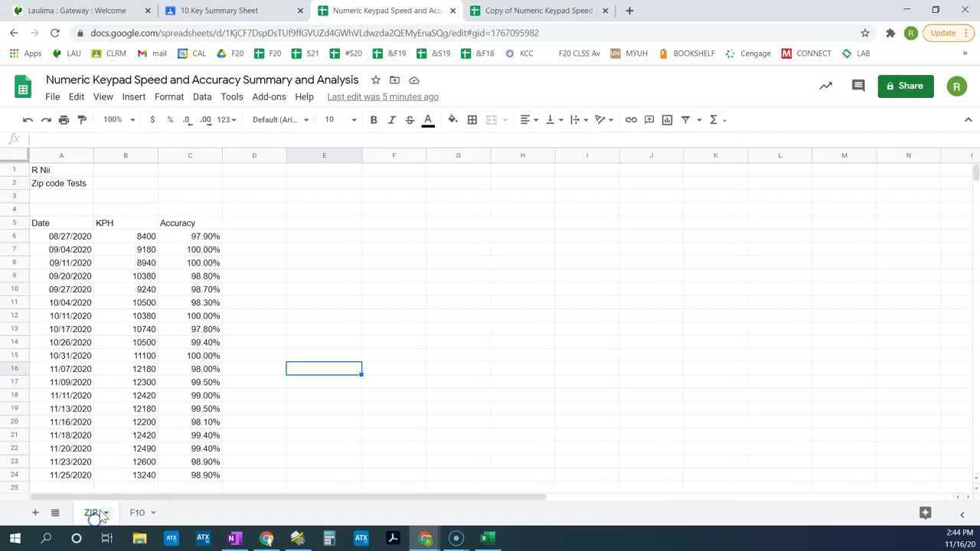Click the Merge cells icon
980x551 pixels.
pyautogui.click(x=492, y=120)
